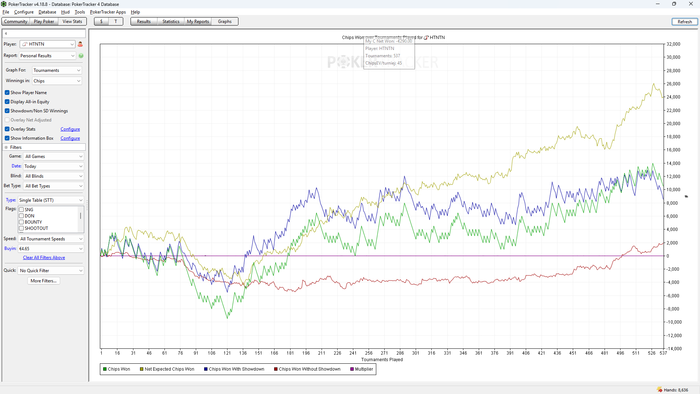Switch to the Statistics tab
The image size is (700, 394).
coord(171,21)
